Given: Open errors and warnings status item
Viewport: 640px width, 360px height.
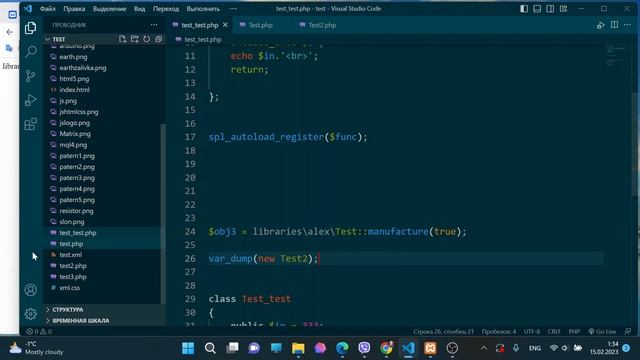Looking at the screenshot, I should (39, 331).
